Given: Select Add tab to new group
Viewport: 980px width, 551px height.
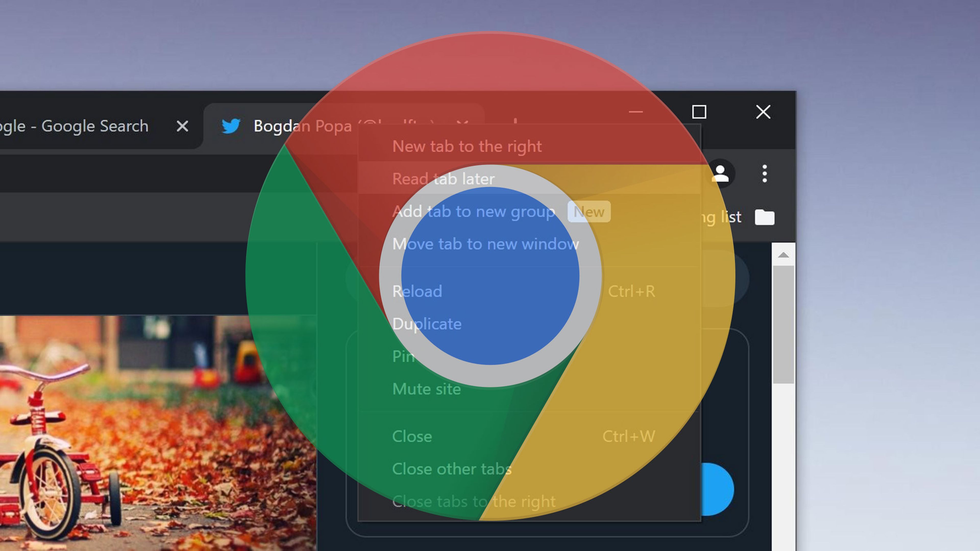Looking at the screenshot, I should 473,211.
